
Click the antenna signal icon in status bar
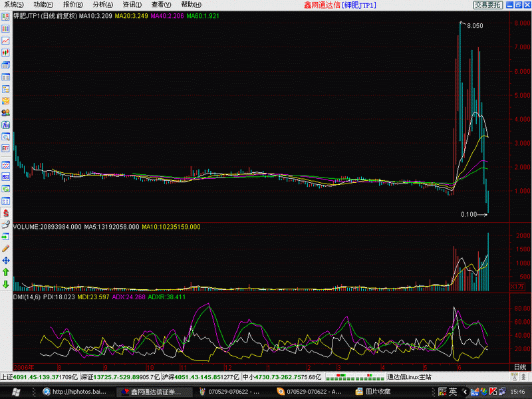[515, 377]
